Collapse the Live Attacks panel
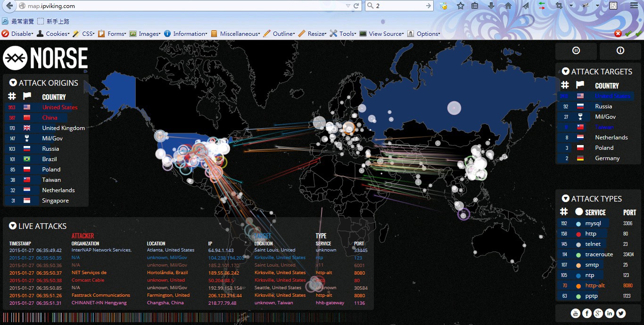644x325 pixels. [x=13, y=226]
